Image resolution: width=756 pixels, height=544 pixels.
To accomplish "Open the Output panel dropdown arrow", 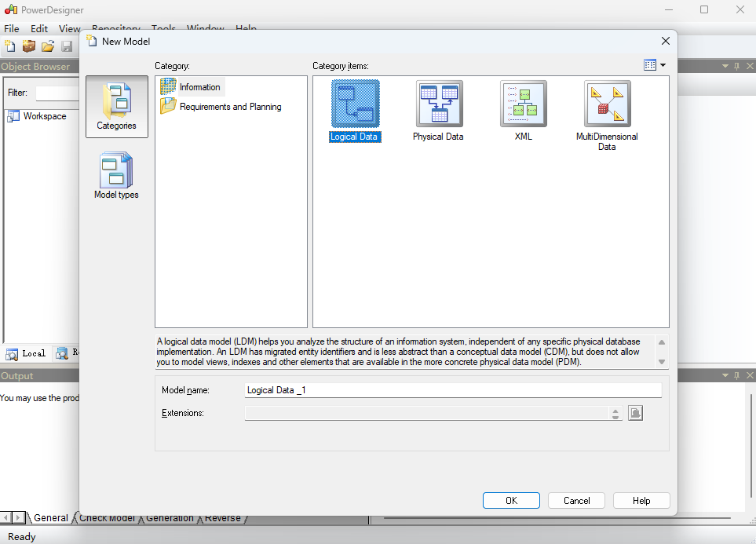I will [725, 376].
